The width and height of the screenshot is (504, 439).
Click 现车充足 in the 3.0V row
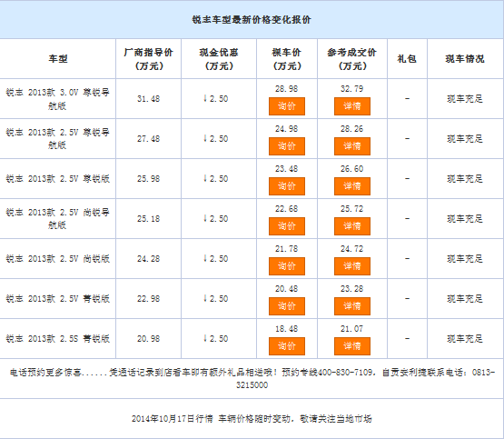465,99
